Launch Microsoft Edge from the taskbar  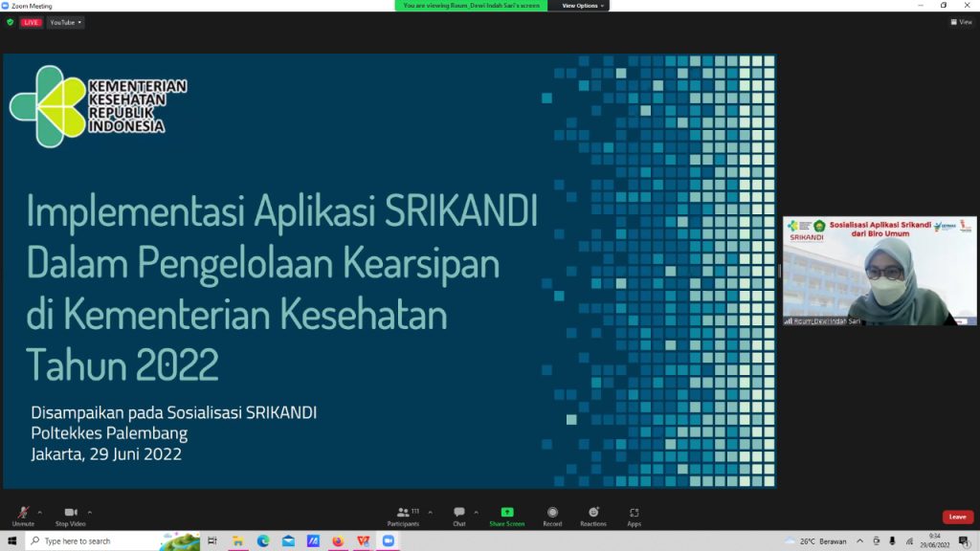[263, 540]
